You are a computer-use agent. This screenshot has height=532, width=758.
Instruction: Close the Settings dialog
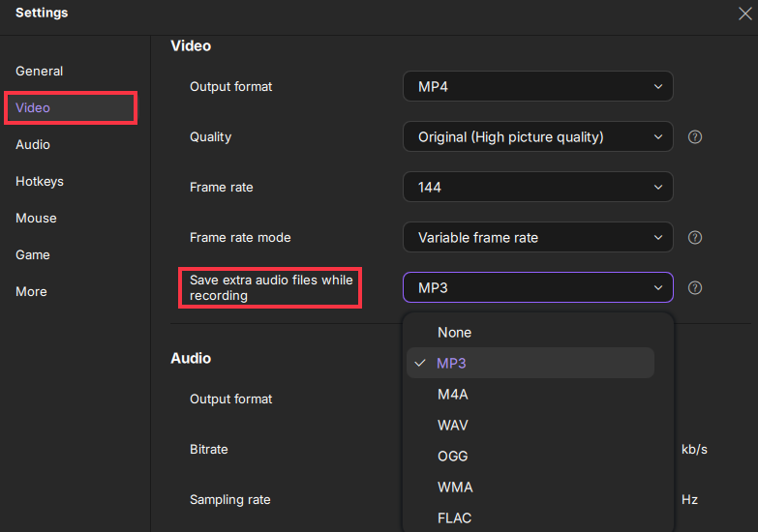point(745,14)
